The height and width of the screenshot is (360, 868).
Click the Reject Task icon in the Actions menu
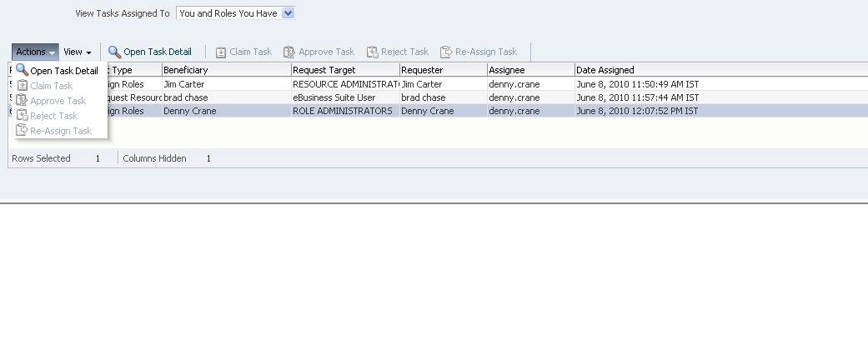(23, 115)
